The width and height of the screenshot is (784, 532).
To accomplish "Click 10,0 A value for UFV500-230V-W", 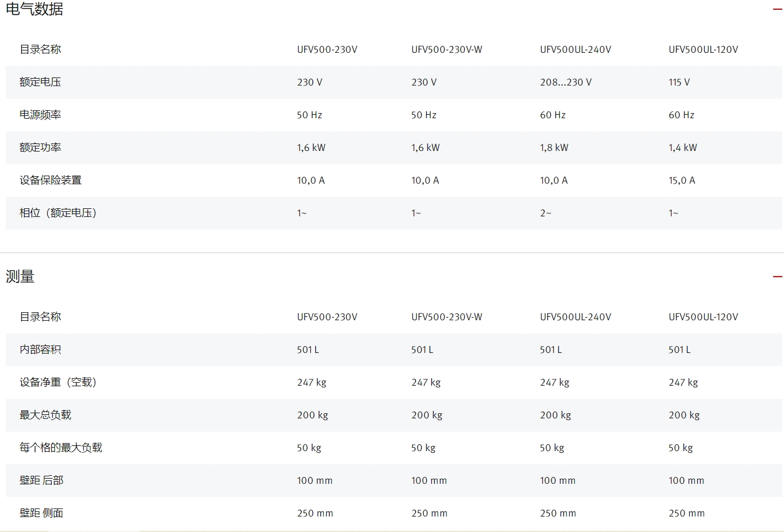I will pyautogui.click(x=425, y=180).
